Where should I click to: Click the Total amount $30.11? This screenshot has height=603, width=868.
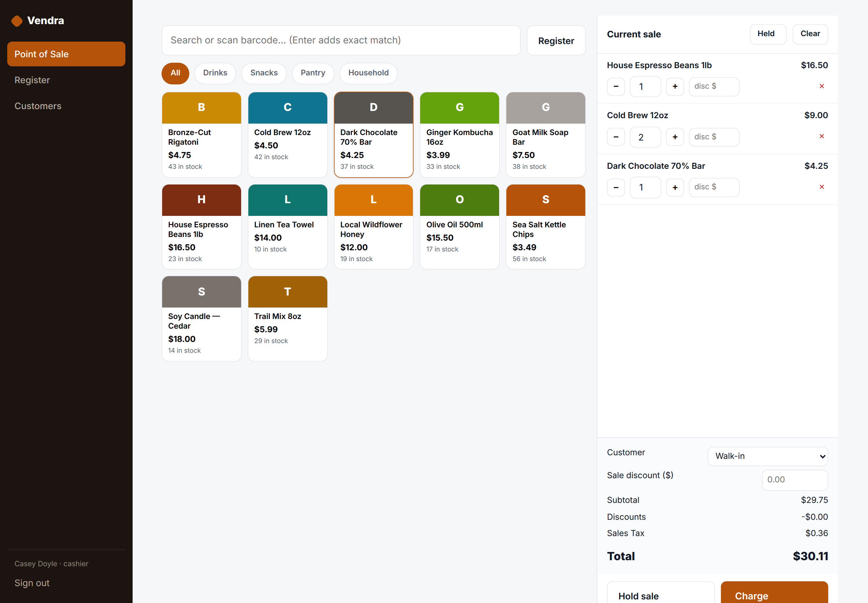pyautogui.click(x=810, y=557)
